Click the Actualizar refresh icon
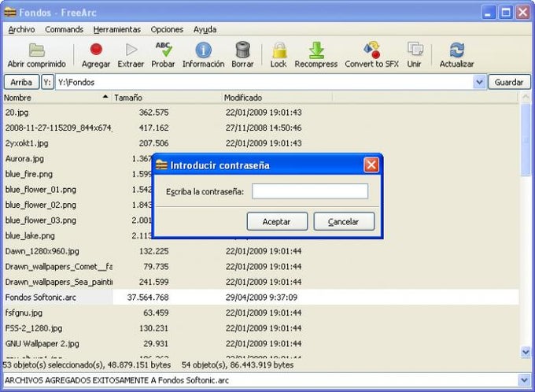535x392 pixels. click(457, 50)
